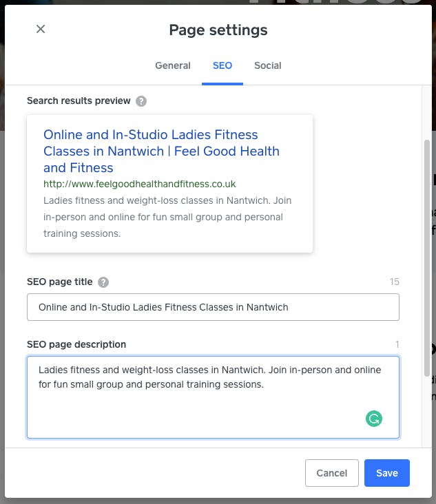Screen dimensions: 436x504
Task: Switch to the General tab
Action: (173, 65)
